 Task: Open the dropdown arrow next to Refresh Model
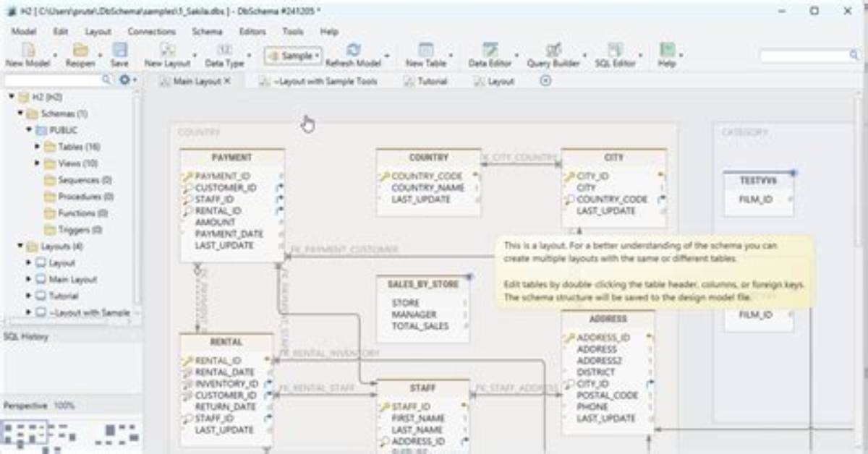(x=387, y=56)
